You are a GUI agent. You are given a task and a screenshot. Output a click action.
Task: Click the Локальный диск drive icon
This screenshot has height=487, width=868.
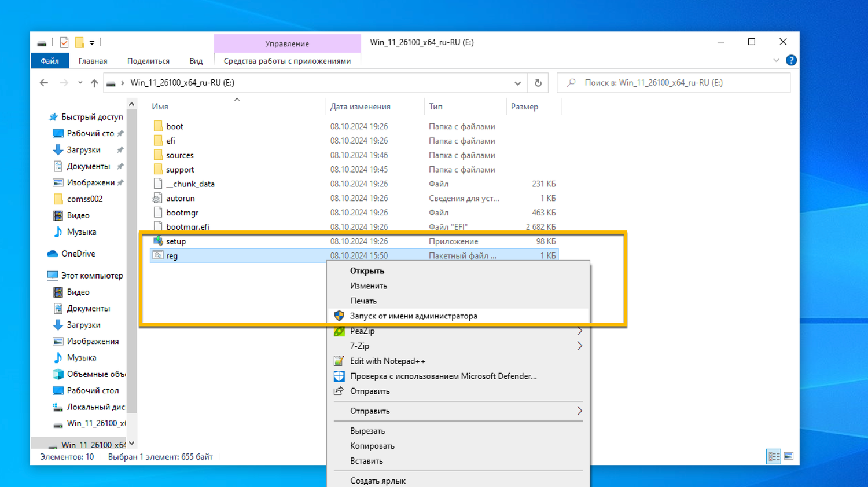pos(58,407)
